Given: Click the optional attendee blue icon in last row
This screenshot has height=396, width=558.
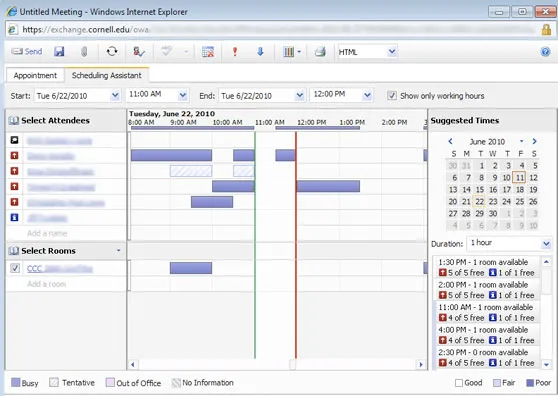Looking at the screenshot, I should [x=14, y=217].
